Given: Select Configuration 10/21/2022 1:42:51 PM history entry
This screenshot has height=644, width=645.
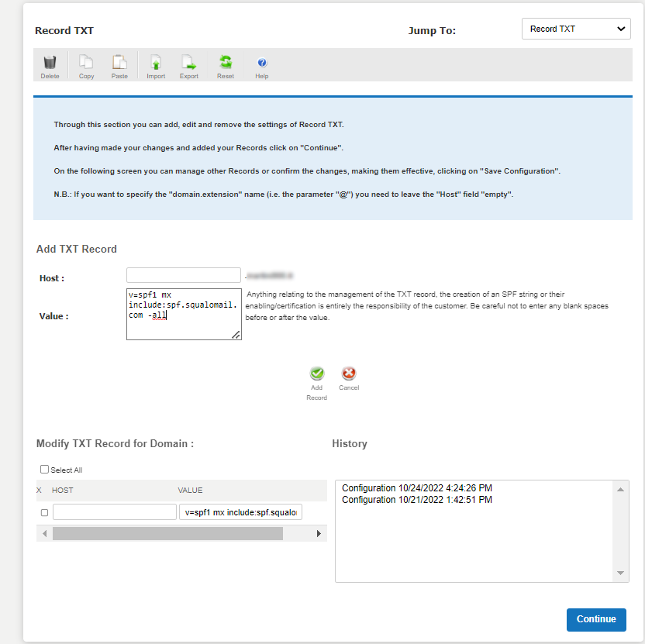Looking at the screenshot, I should click(x=416, y=500).
